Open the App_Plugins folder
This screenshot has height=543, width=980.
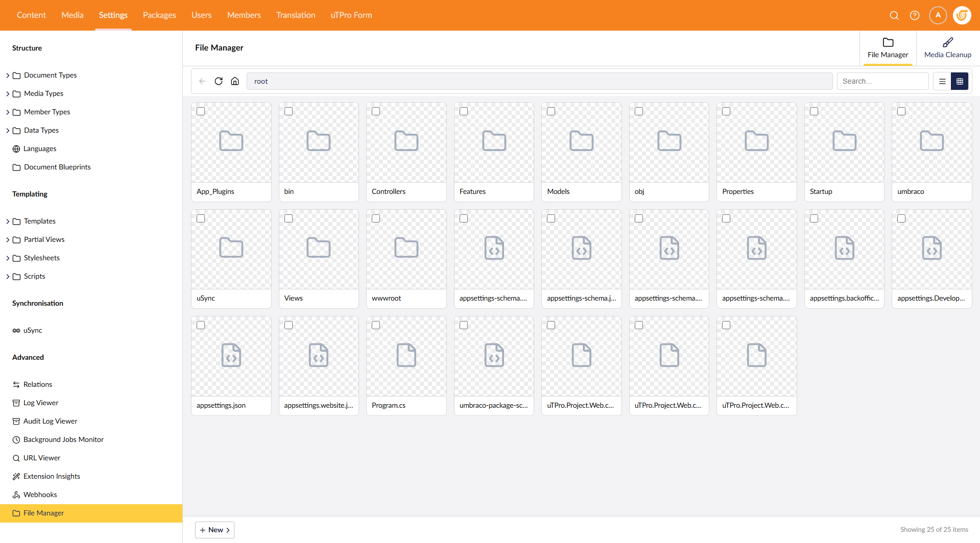231,152
